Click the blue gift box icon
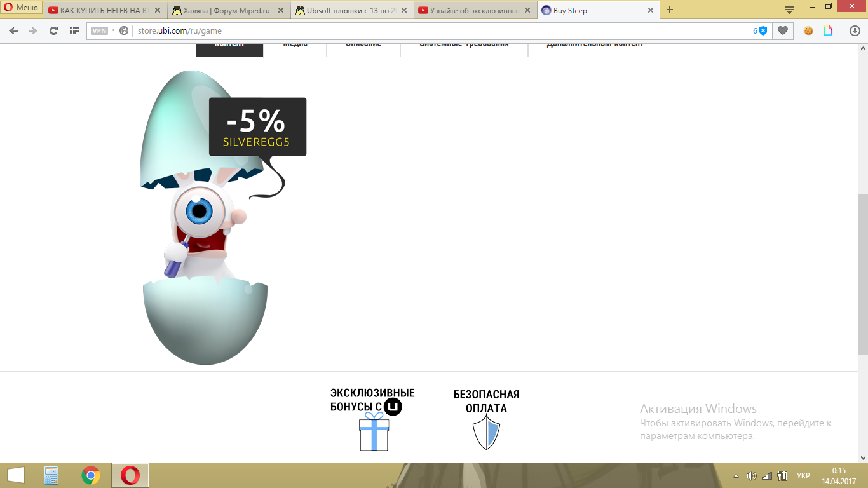This screenshot has width=868, height=488. [374, 432]
